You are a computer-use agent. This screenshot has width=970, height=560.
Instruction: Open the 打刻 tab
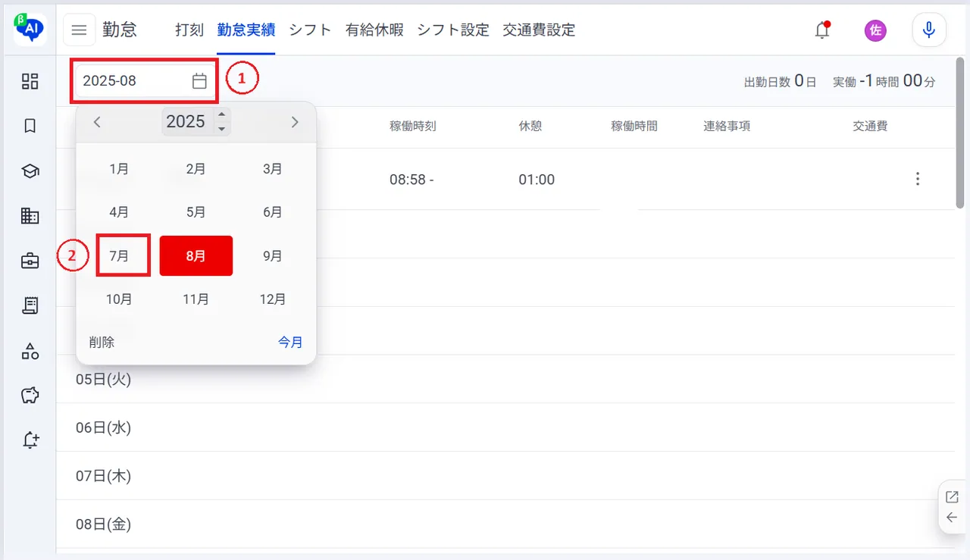click(189, 30)
